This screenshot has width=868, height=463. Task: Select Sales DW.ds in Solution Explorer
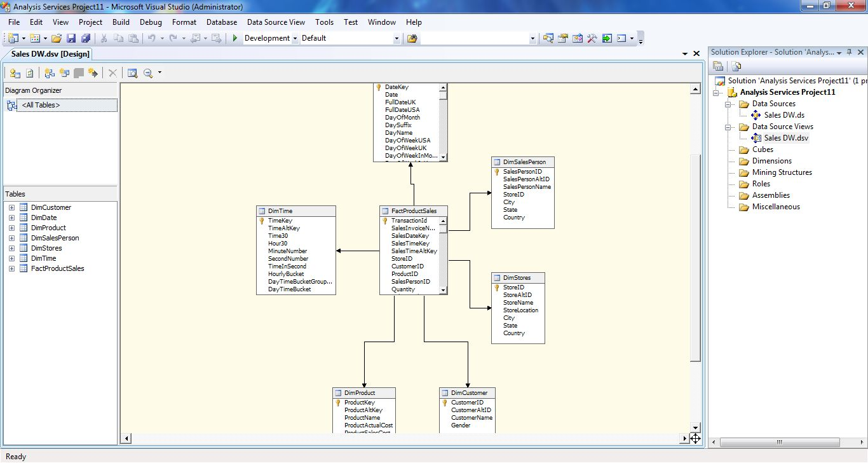click(x=783, y=115)
